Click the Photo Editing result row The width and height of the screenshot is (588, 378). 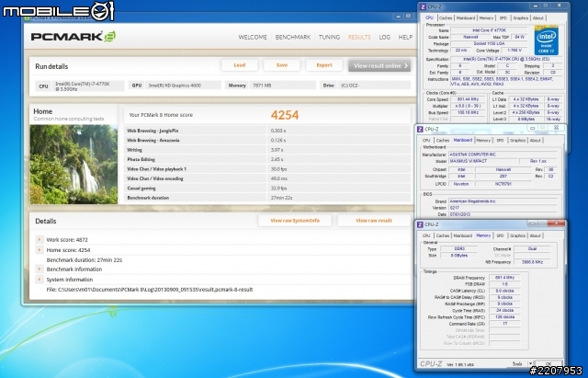tap(267, 159)
